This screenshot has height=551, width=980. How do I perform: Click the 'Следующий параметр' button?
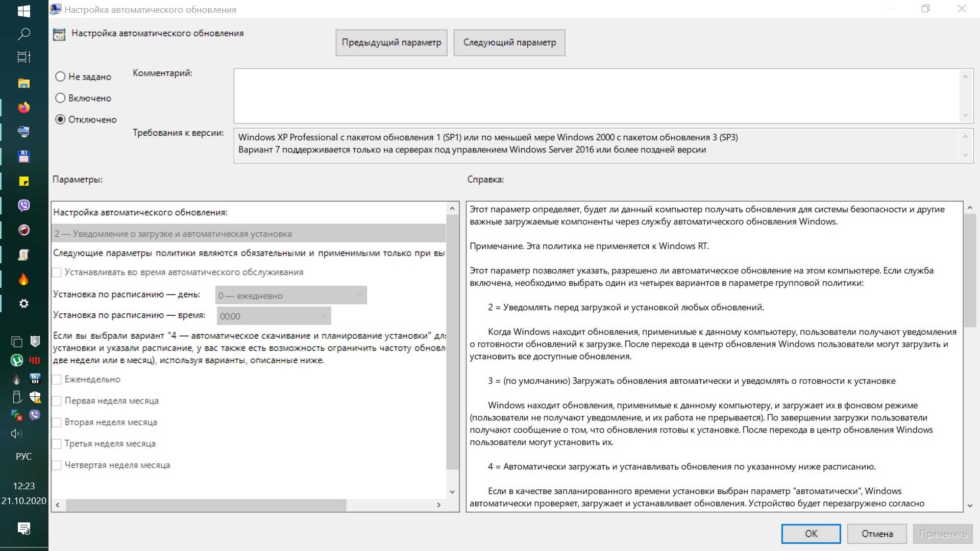(509, 42)
